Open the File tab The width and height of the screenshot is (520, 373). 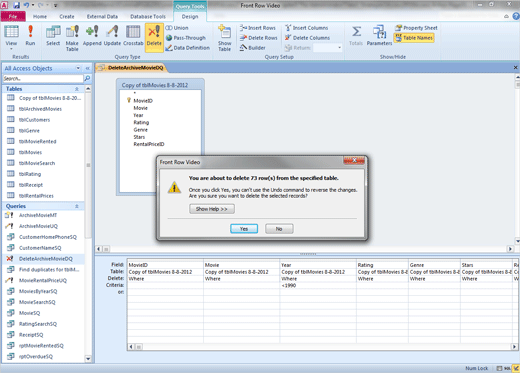click(x=13, y=16)
